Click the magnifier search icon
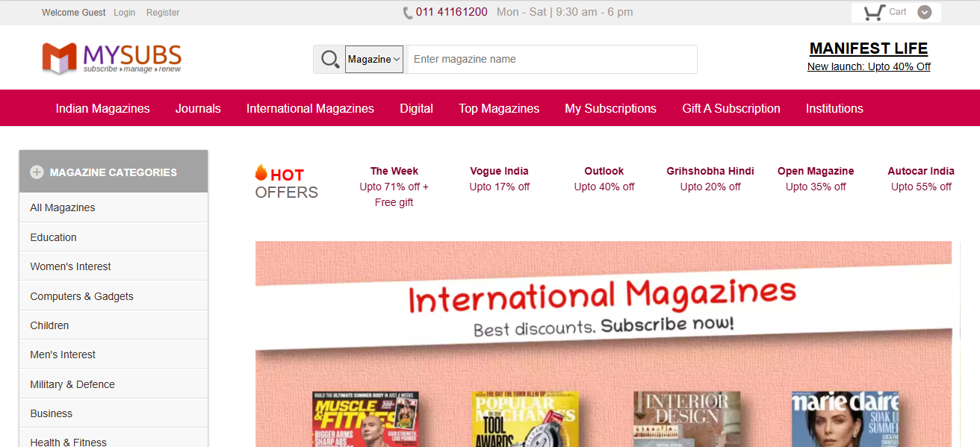 pos(329,59)
